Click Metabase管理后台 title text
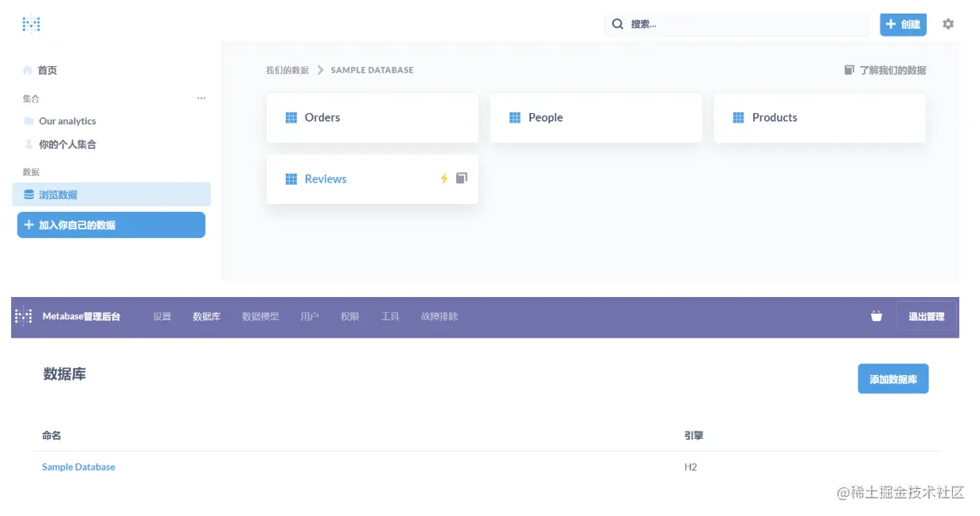 [x=81, y=316]
